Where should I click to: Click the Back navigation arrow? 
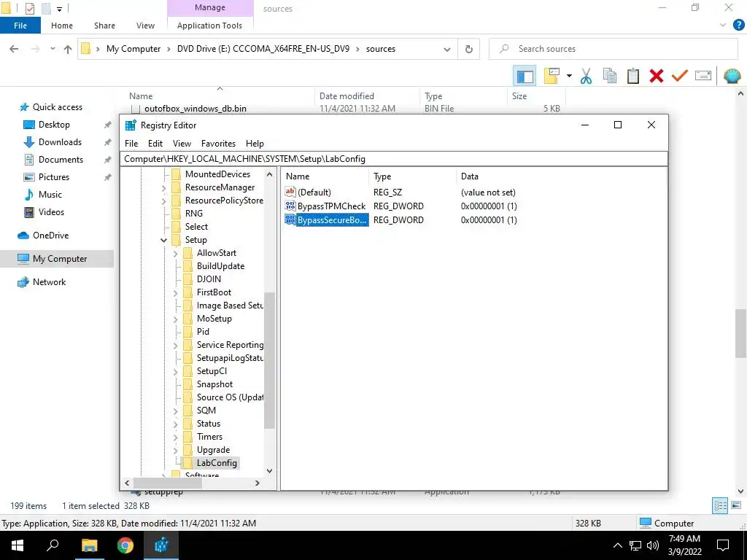[15, 49]
